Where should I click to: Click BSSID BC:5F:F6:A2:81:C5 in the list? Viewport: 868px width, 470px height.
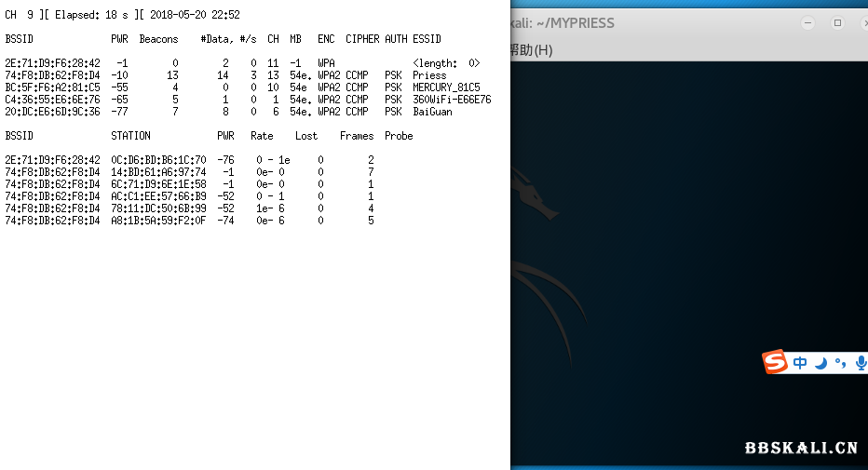[52, 87]
